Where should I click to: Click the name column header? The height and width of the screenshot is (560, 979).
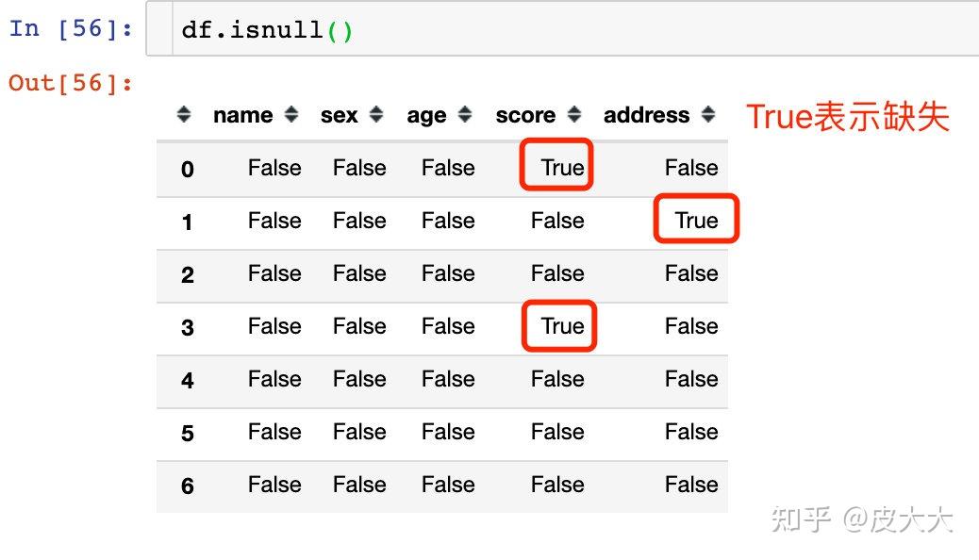point(243,115)
